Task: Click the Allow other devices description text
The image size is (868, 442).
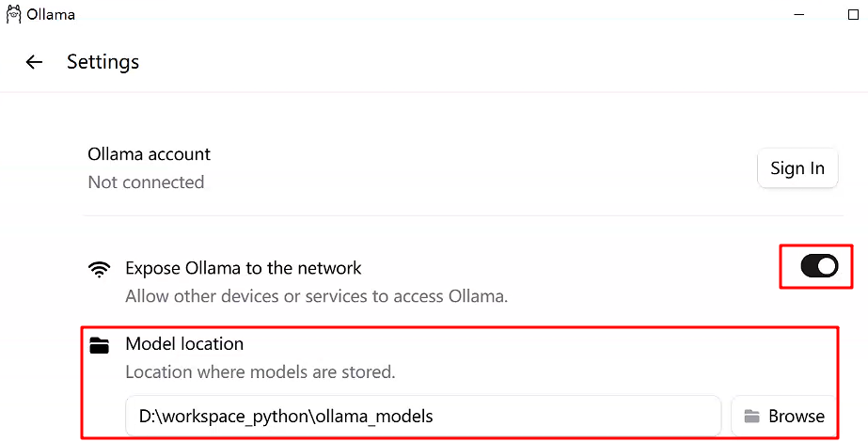Action: 316,296
